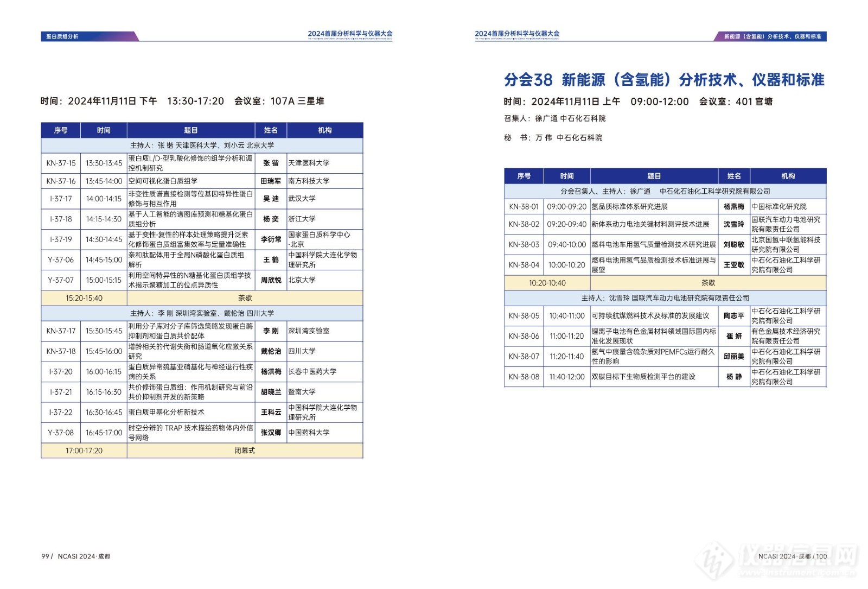
Task: Select title 空间可视化蛋白质组学
Action: (x=163, y=181)
